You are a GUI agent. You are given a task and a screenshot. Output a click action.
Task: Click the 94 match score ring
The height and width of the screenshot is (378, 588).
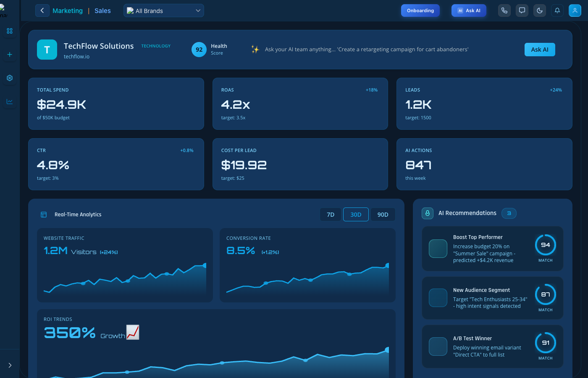pyautogui.click(x=546, y=245)
